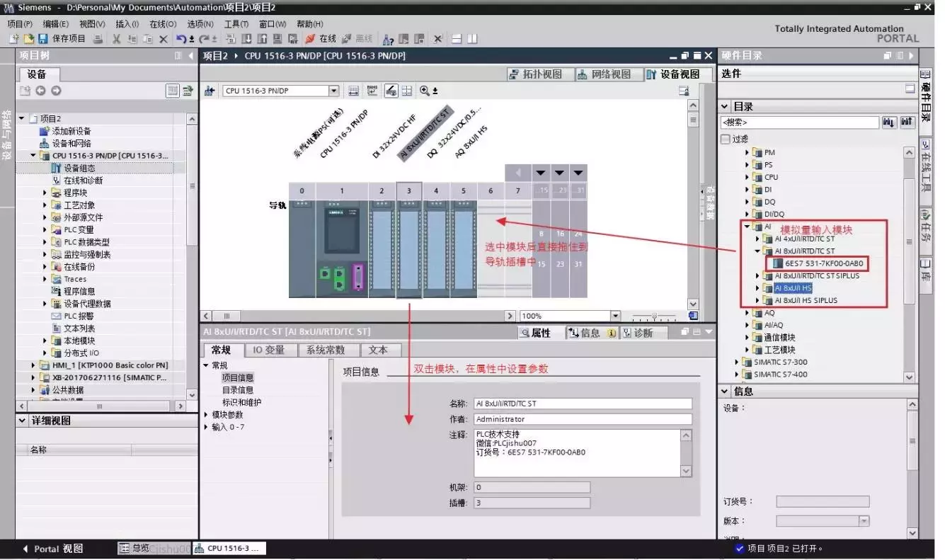Click the Save Project (保存项目) toolbar icon

pos(42,39)
